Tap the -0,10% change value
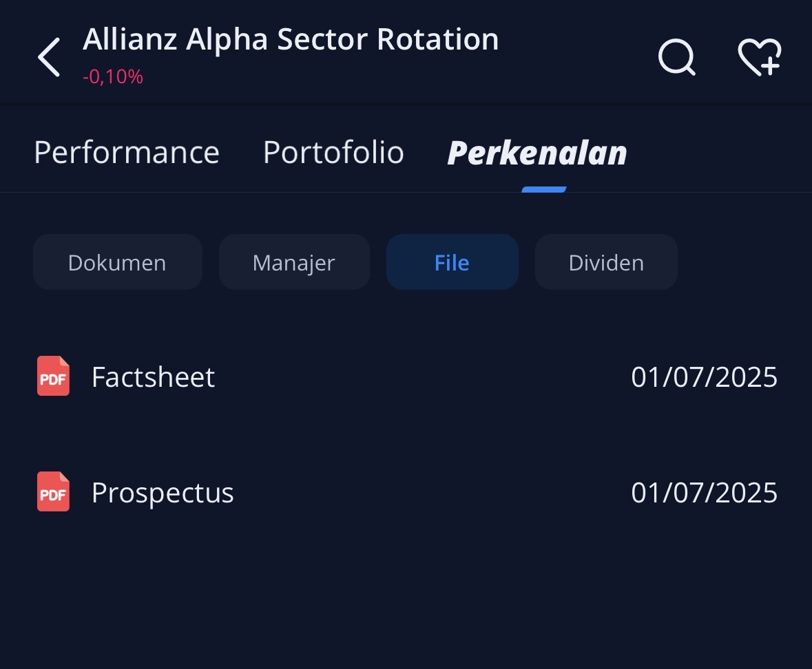The height and width of the screenshot is (669, 812). pyautogui.click(x=113, y=76)
